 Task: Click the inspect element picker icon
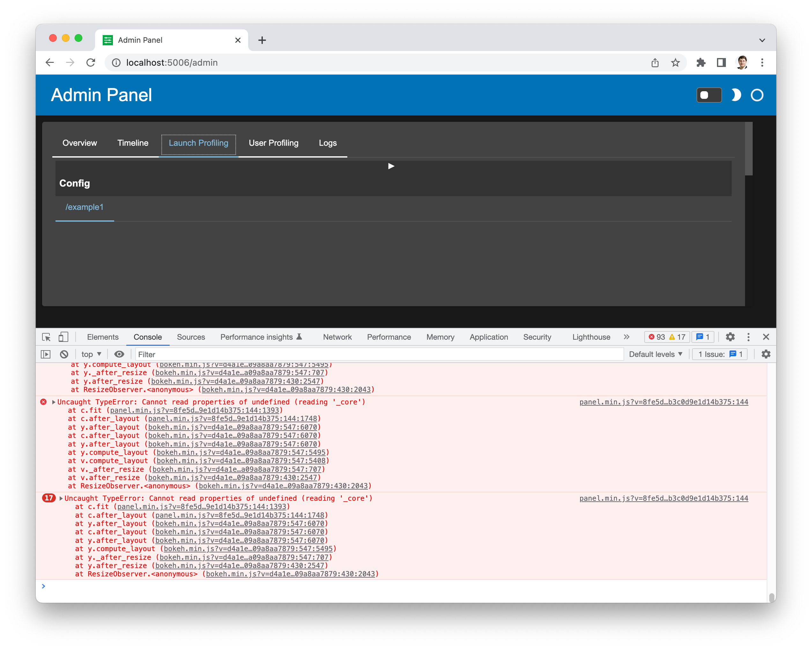click(x=46, y=337)
